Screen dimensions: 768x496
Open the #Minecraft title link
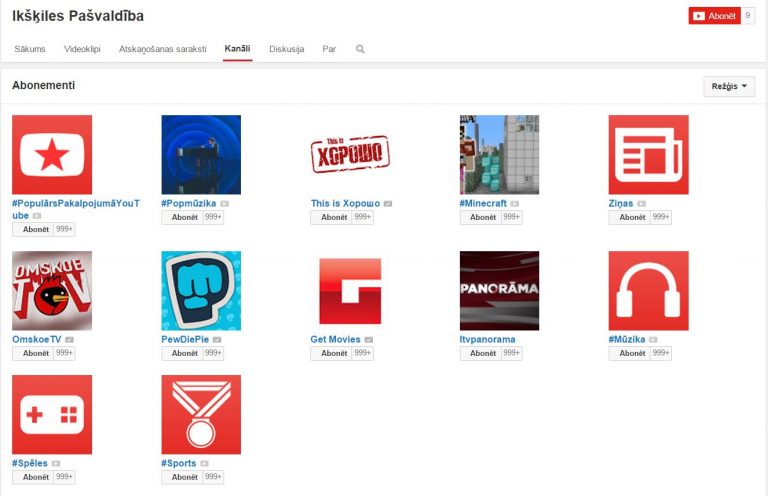[x=483, y=204]
